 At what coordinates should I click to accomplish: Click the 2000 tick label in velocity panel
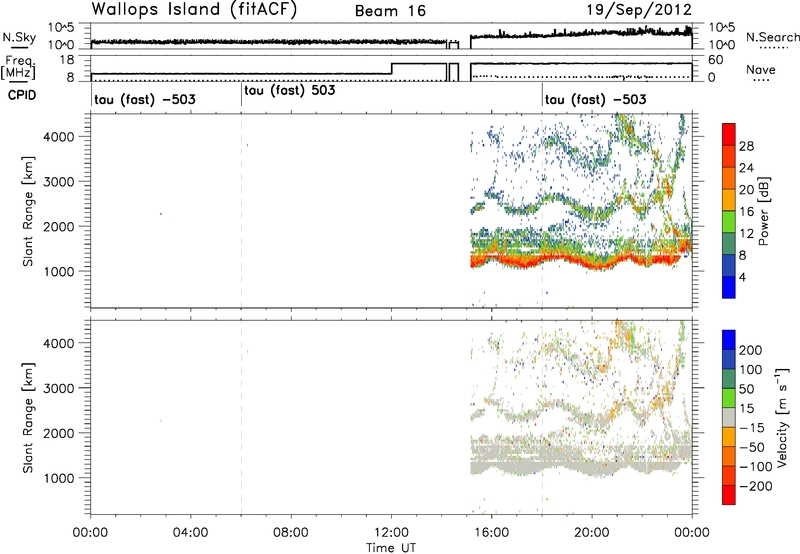pos(58,433)
